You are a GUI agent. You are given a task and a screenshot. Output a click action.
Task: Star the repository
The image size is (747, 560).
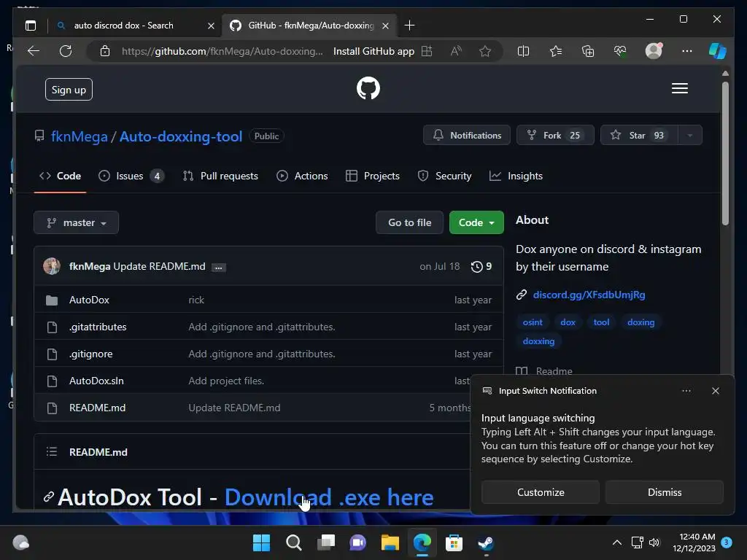pyautogui.click(x=639, y=135)
